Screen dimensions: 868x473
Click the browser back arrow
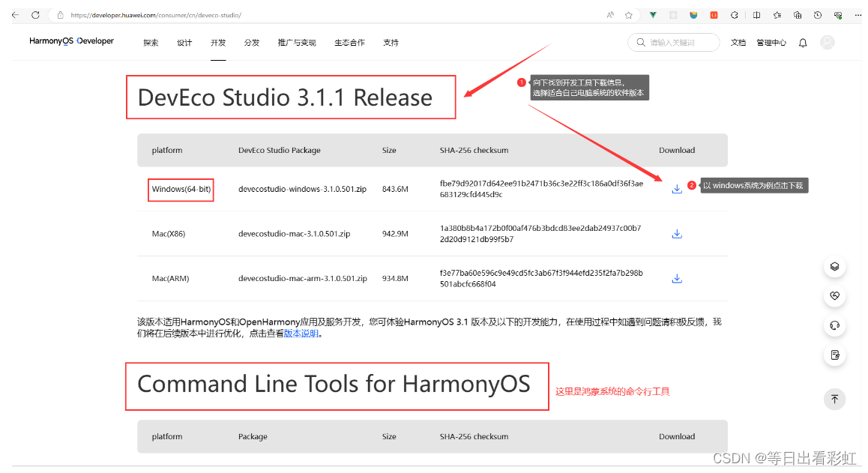click(x=16, y=15)
